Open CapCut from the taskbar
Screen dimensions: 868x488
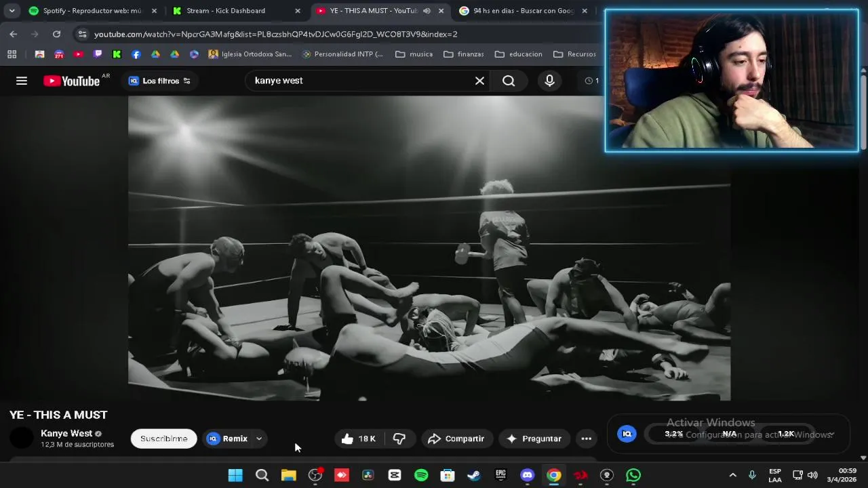pyautogui.click(x=395, y=475)
